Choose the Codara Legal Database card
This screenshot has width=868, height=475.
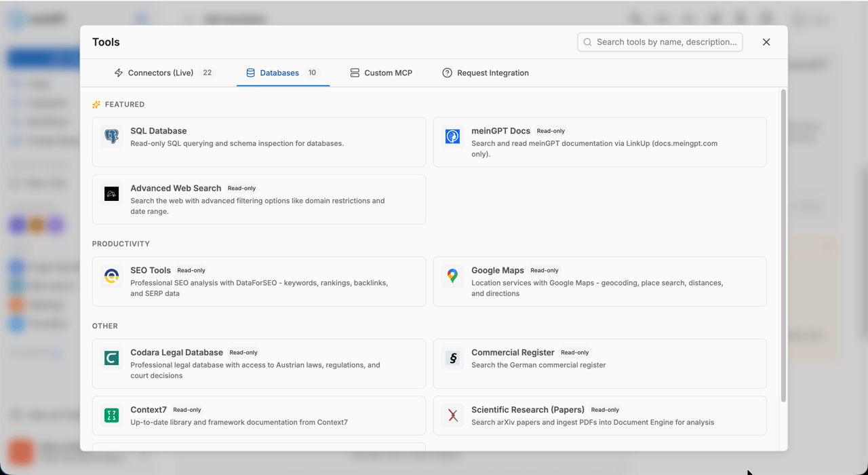coord(259,364)
